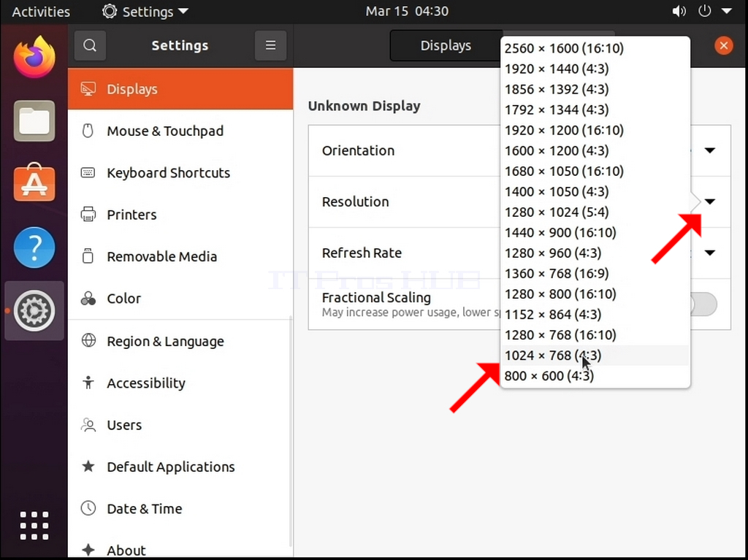This screenshot has height=560, width=748.
Task: Pick 1440 × 900 (16:10) resolution
Action: click(x=595, y=233)
